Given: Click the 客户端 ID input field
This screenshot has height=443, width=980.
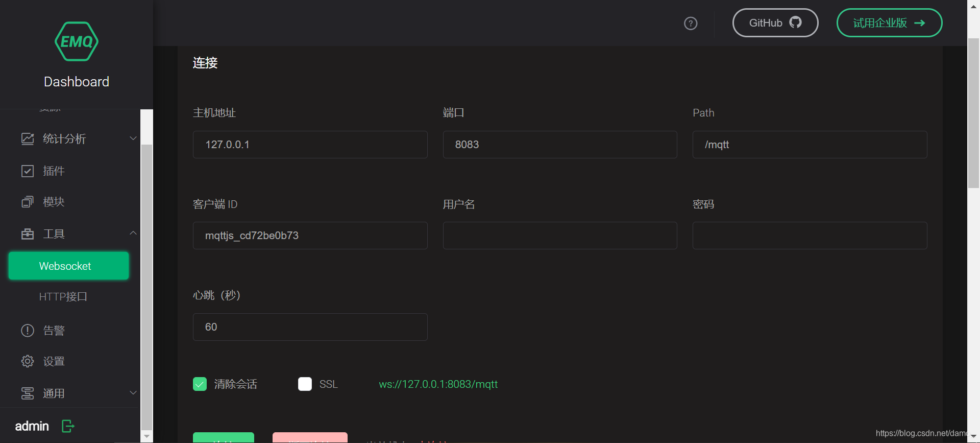Looking at the screenshot, I should [x=310, y=236].
